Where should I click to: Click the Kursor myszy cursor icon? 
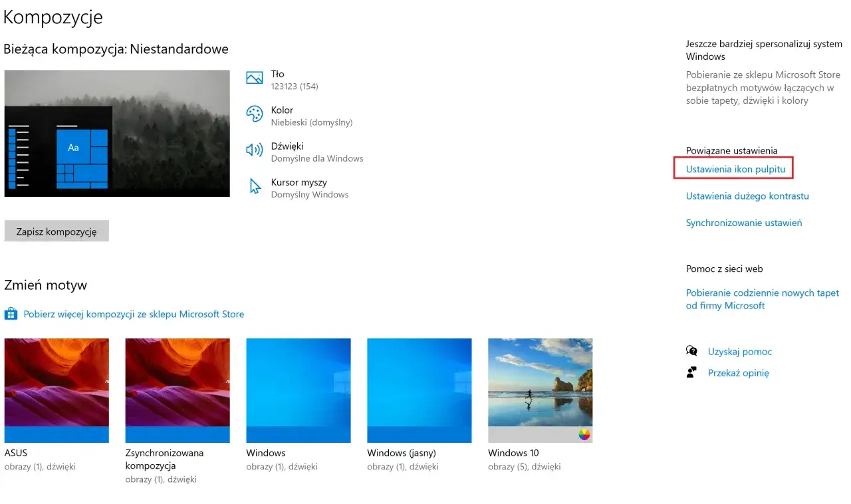tap(255, 186)
